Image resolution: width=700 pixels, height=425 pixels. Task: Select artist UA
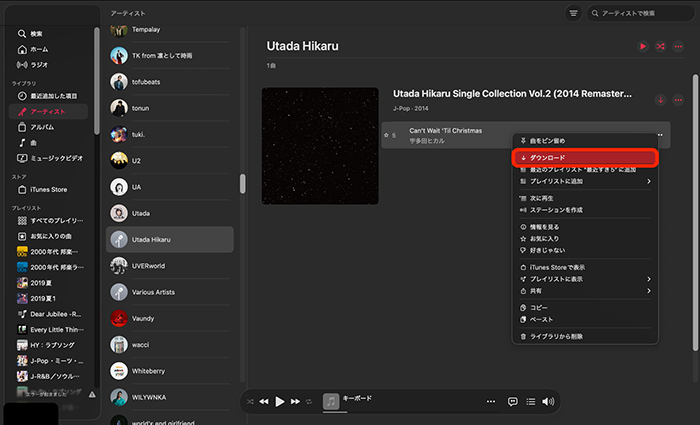170,187
